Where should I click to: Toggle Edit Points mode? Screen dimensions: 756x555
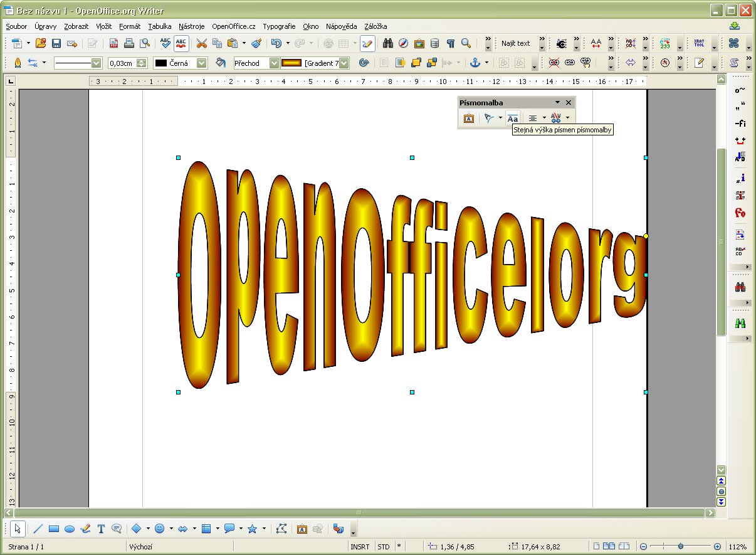281,529
